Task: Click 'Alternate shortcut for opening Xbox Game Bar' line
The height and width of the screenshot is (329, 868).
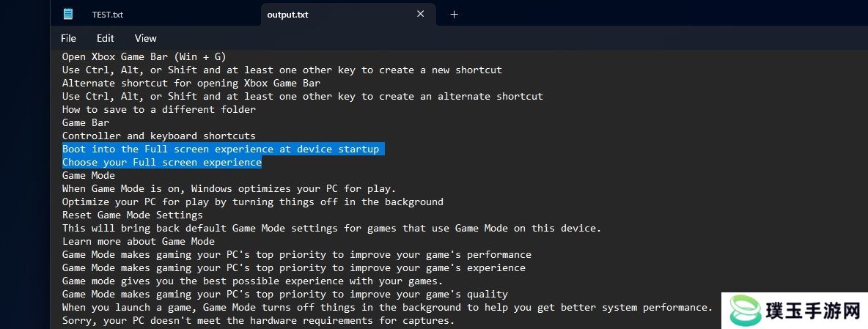Action: coord(191,83)
